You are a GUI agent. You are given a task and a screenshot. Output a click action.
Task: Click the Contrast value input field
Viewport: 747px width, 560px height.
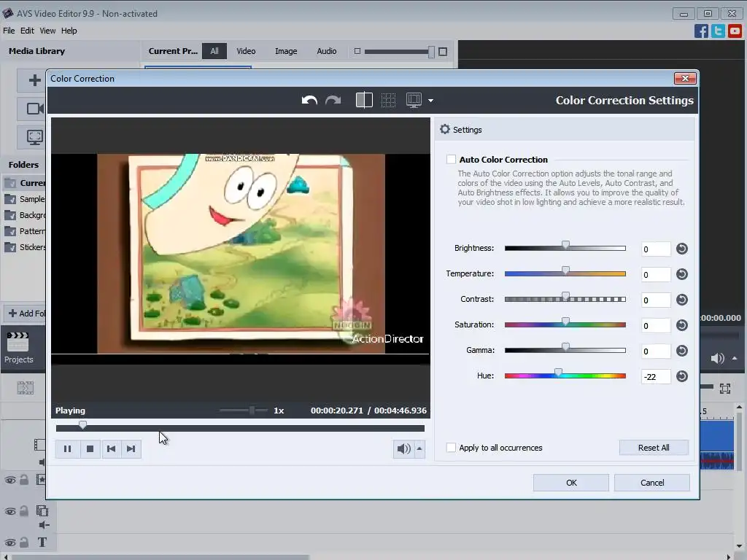[656, 300]
